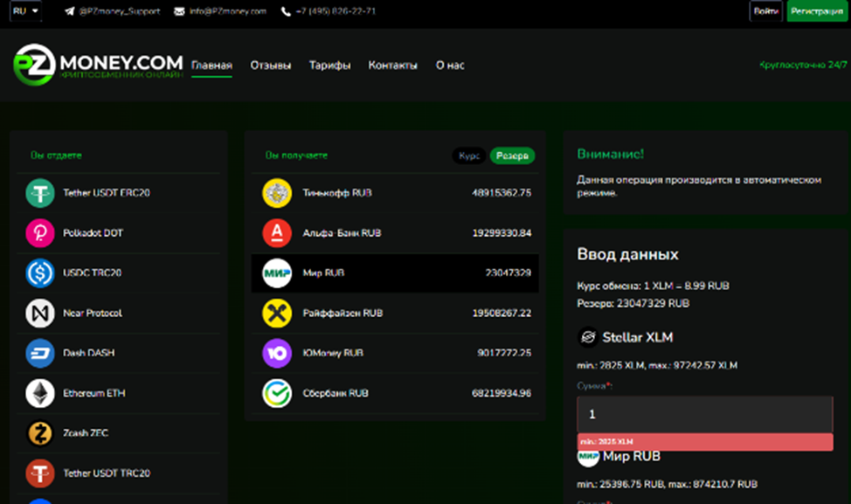Select the Ethereum ETH label
This screenshot has width=851, height=504.
[x=93, y=393]
